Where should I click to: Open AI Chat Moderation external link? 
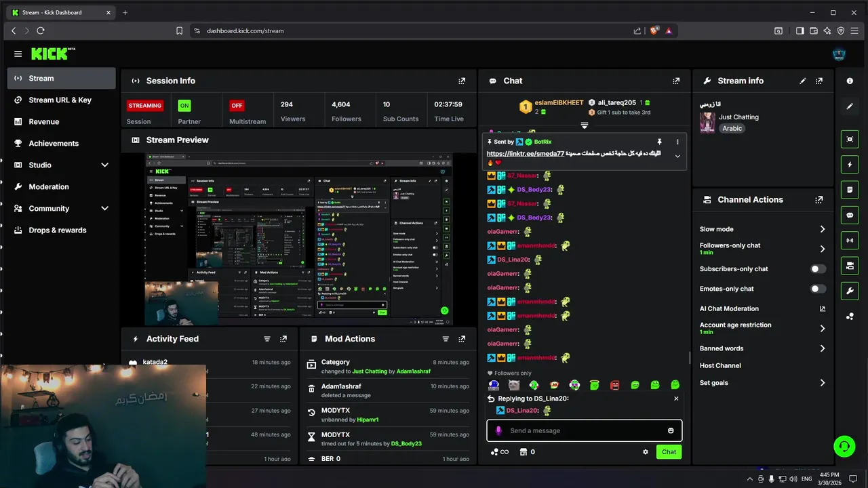[x=823, y=309]
